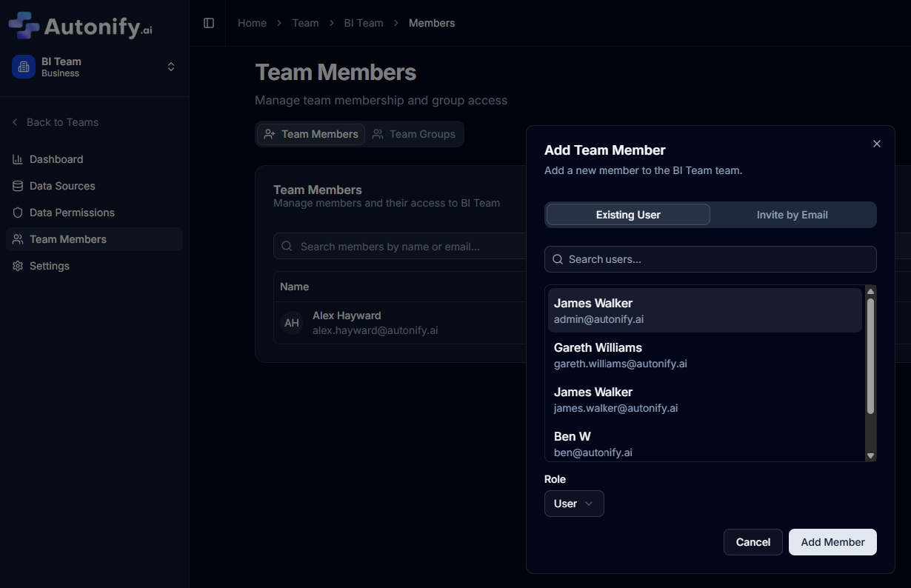Click the Back to Teams arrow icon
911x588 pixels.
pos(15,122)
